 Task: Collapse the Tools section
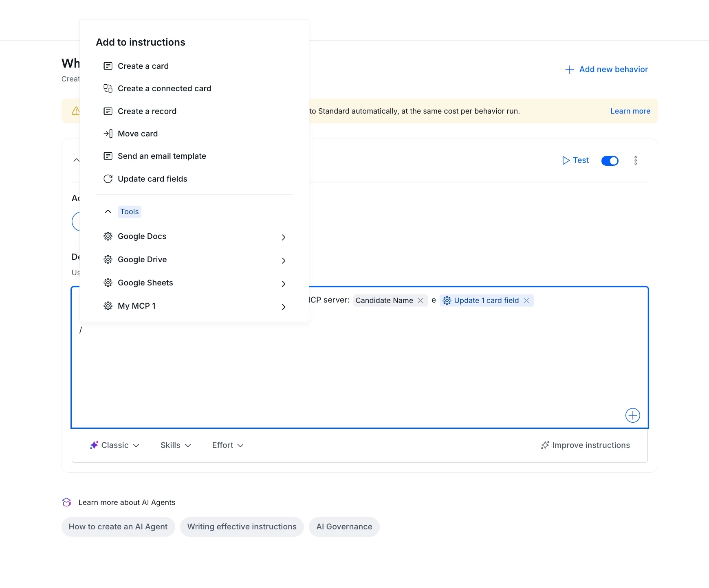click(x=108, y=211)
